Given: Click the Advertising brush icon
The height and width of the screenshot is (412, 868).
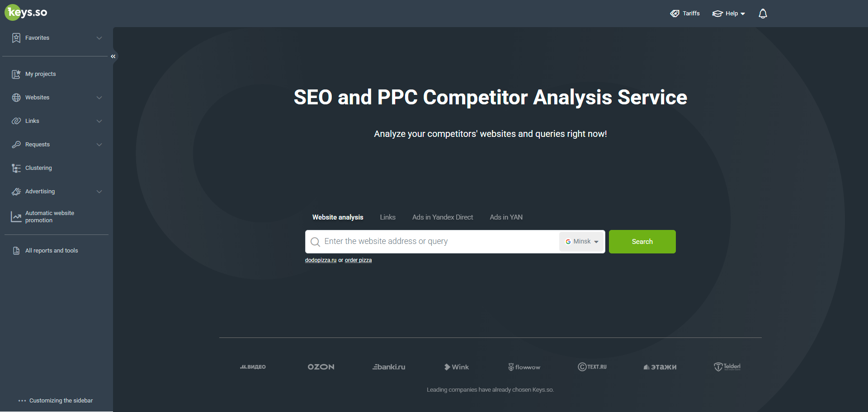Looking at the screenshot, I should click(16, 191).
